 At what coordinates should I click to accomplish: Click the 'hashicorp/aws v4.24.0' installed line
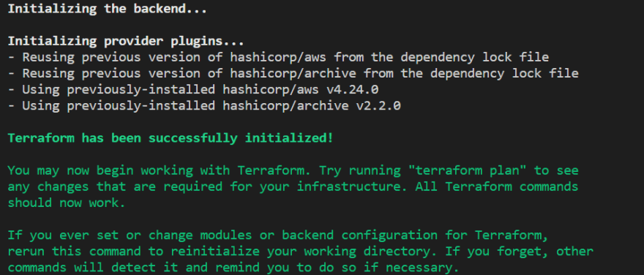pos(193,89)
